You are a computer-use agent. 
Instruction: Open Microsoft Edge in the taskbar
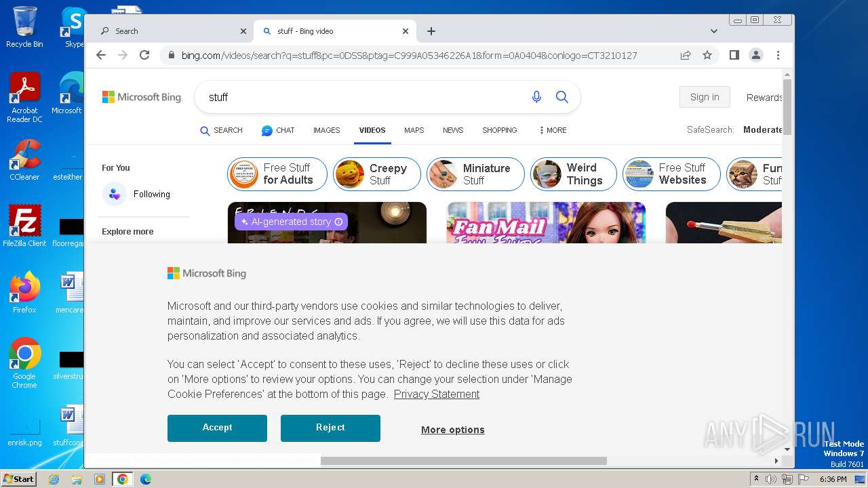[x=145, y=479]
